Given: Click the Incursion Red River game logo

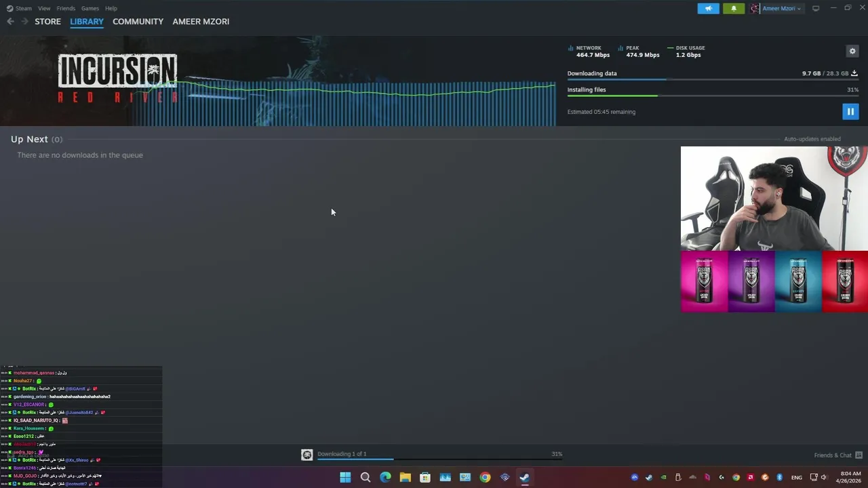Looking at the screenshot, I should pos(117,79).
